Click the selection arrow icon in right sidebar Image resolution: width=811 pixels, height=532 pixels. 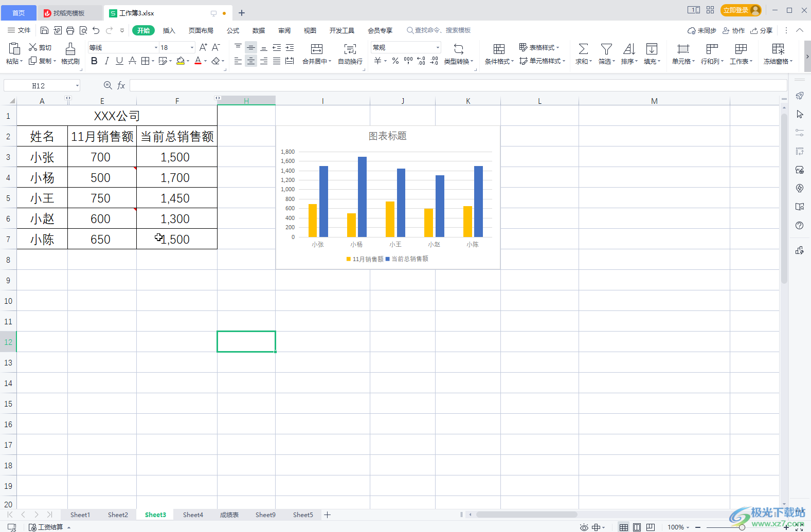799,114
